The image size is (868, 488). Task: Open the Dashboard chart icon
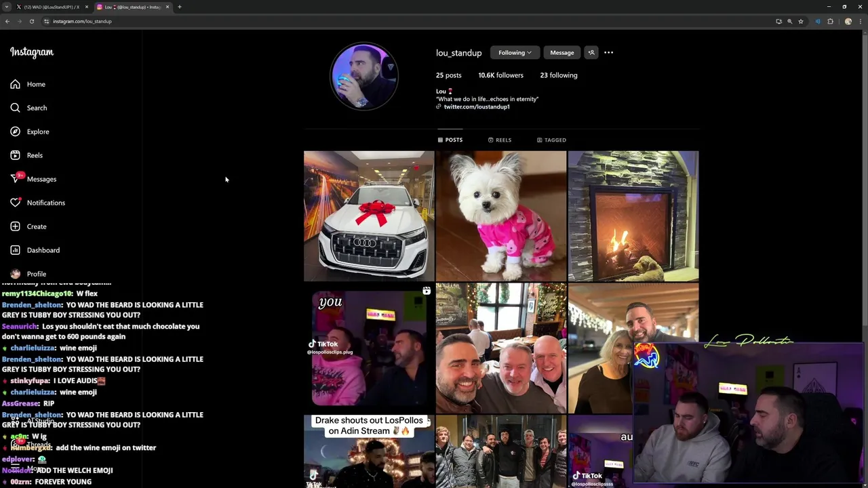point(15,250)
